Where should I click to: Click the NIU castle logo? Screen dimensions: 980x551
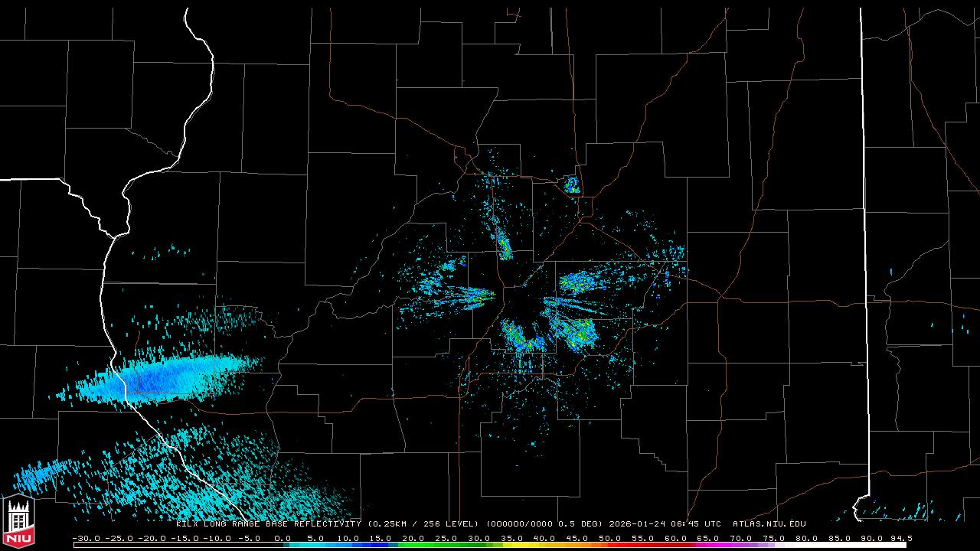(x=18, y=523)
